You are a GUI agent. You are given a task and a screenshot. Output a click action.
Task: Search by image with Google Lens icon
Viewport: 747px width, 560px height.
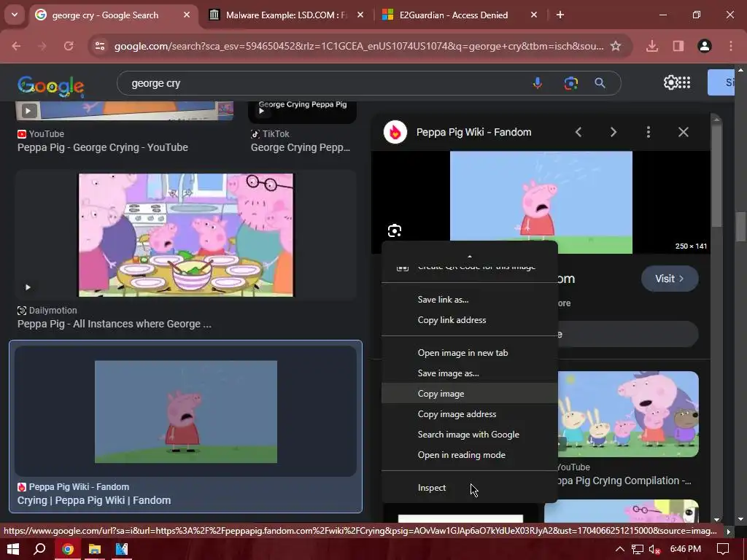coord(570,83)
